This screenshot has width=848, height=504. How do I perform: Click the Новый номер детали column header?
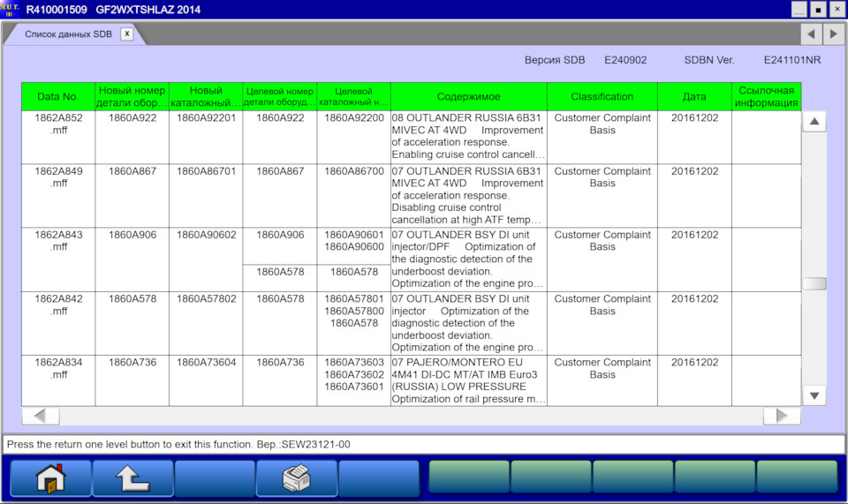[x=132, y=97]
